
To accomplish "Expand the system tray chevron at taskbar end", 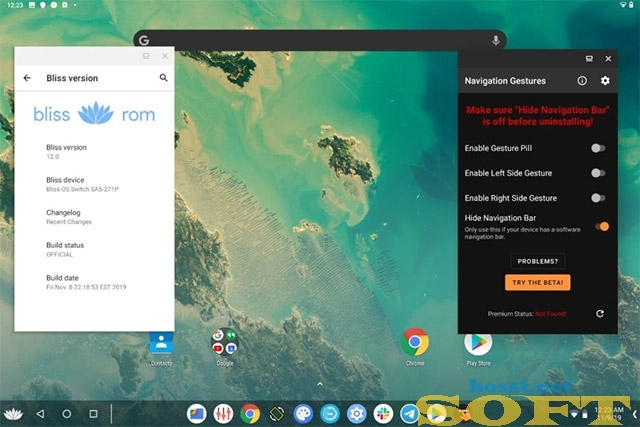I will [635, 414].
